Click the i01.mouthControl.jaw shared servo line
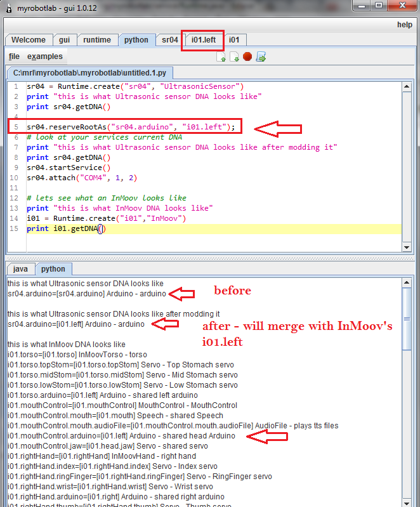Image resolution: width=420 pixels, height=507 pixels. [108, 446]
